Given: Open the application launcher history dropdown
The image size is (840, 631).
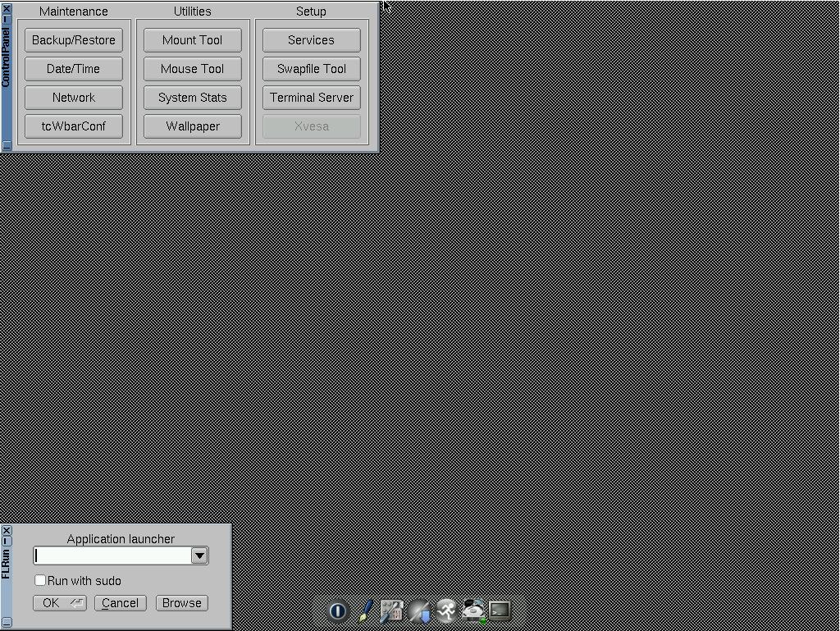Looking at the screenshot, I should (199, 556).
